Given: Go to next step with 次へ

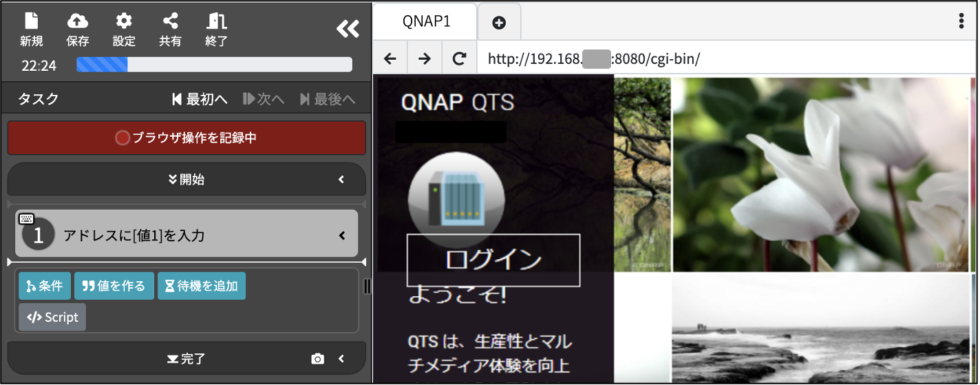Looking at the screenshot, I should (x=264, y=99).
